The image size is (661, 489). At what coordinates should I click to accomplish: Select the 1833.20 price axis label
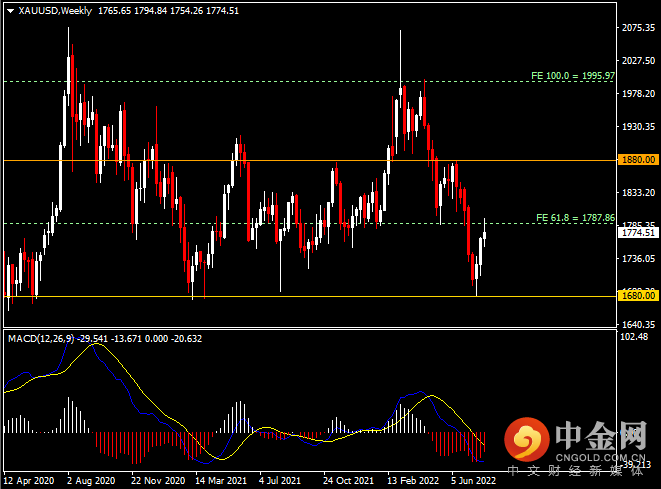(639, 193)
